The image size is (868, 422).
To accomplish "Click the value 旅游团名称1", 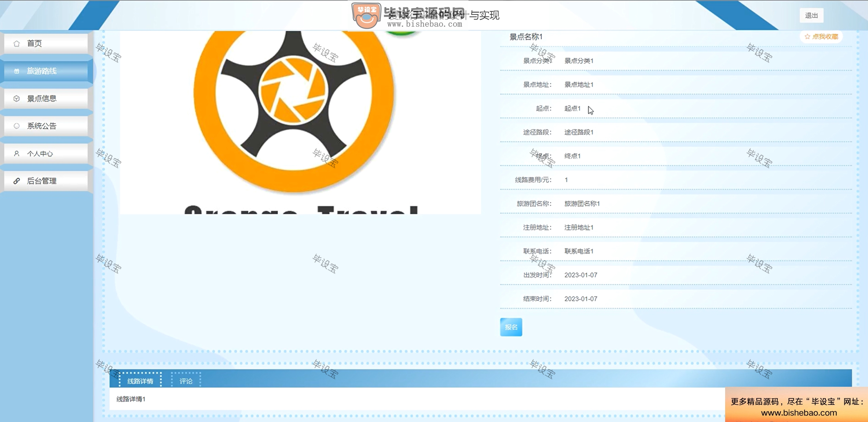I will [582, 204].
